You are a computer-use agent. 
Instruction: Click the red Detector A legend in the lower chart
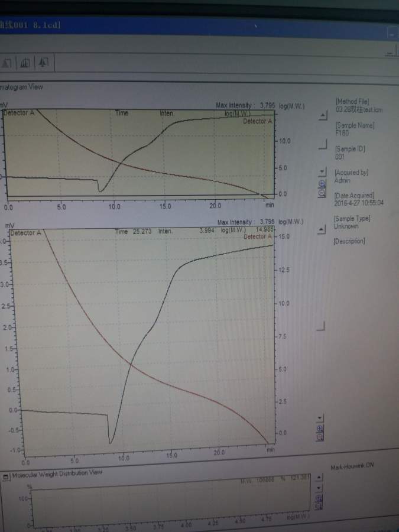[258, 236]
